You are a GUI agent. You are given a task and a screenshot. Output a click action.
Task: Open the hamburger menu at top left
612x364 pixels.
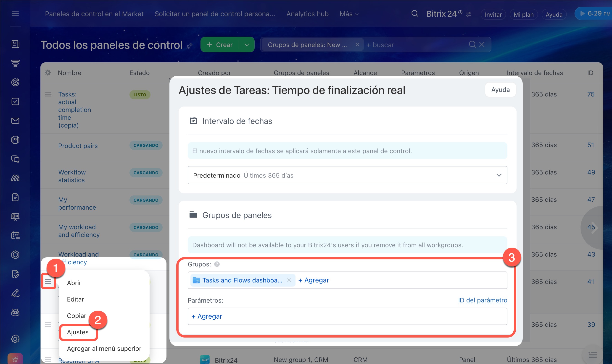15,14
